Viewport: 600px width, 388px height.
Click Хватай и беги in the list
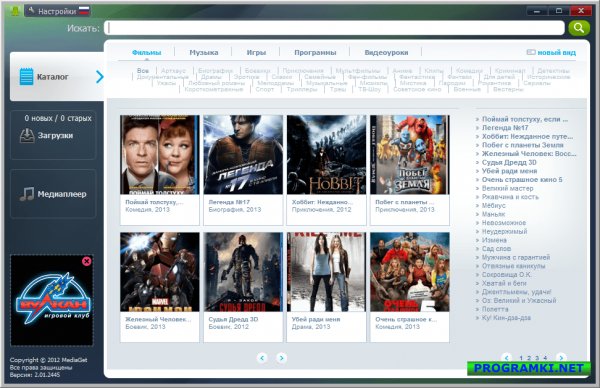tap(504, 284)
